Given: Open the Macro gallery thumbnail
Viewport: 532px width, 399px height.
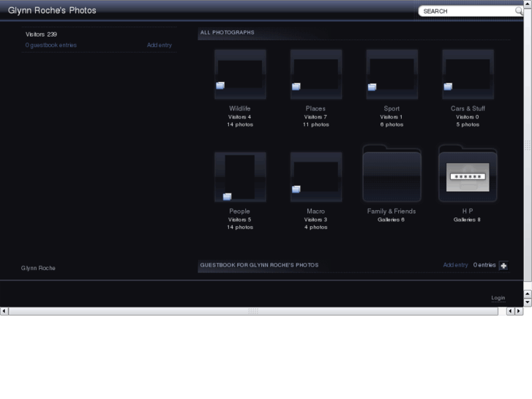Looking at the screenshot, I should (316, 177).
